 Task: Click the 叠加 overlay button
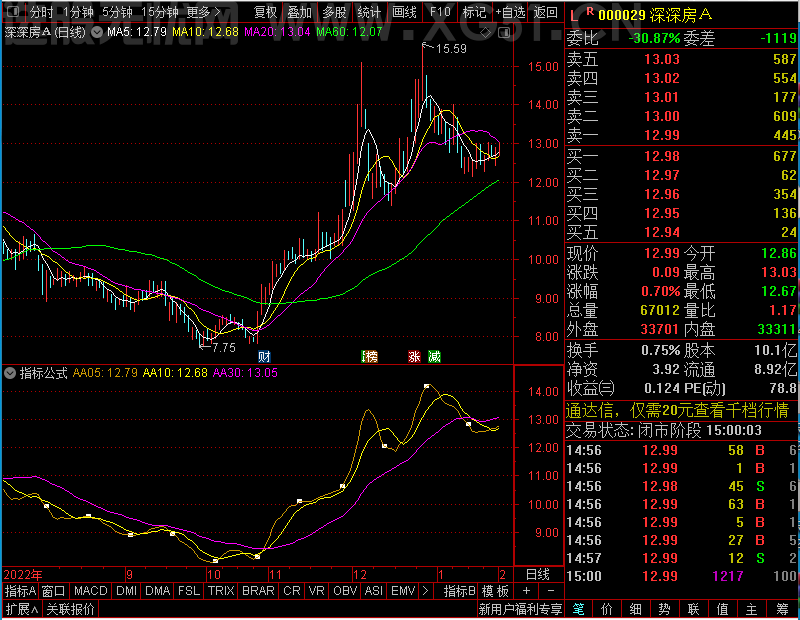pyautogui.click(x=299, y=11)
